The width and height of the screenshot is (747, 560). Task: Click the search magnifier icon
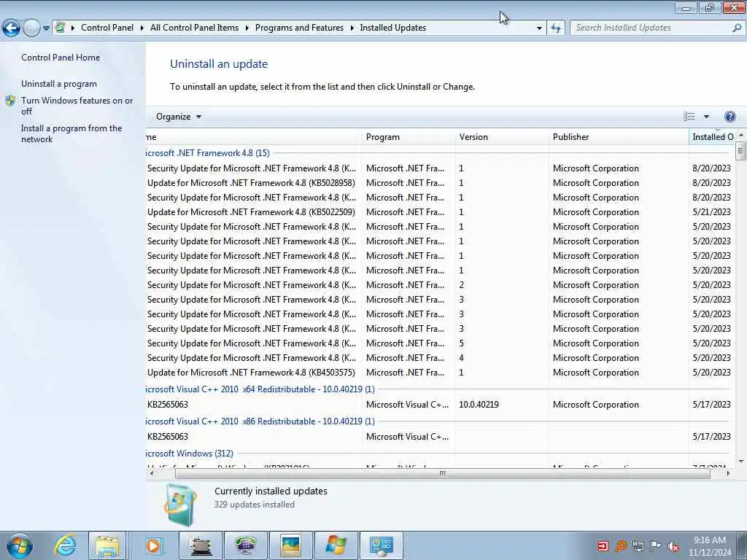(x=737, y=28)
